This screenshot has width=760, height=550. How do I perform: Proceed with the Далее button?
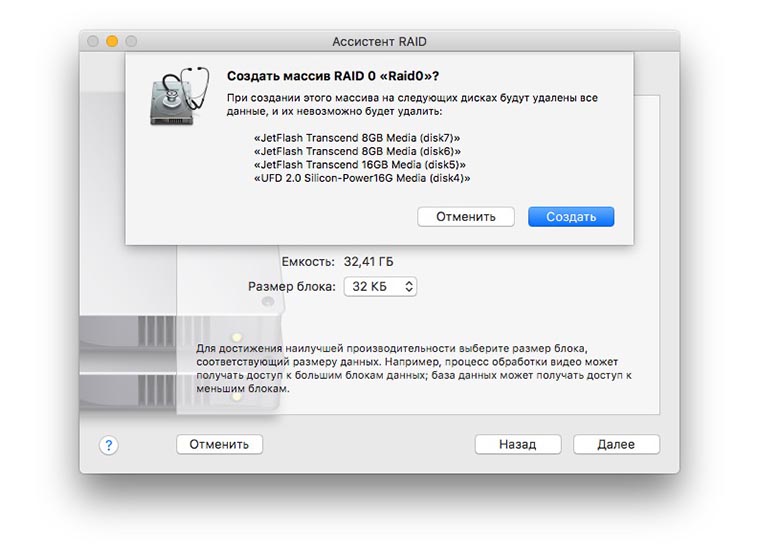coord(616,444)
